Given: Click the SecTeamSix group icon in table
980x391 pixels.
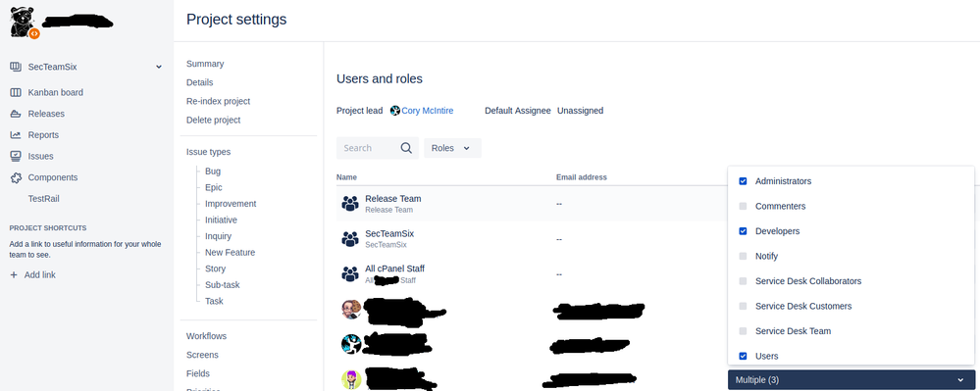Looking at the screenshot, I should [x=350, y=238].
